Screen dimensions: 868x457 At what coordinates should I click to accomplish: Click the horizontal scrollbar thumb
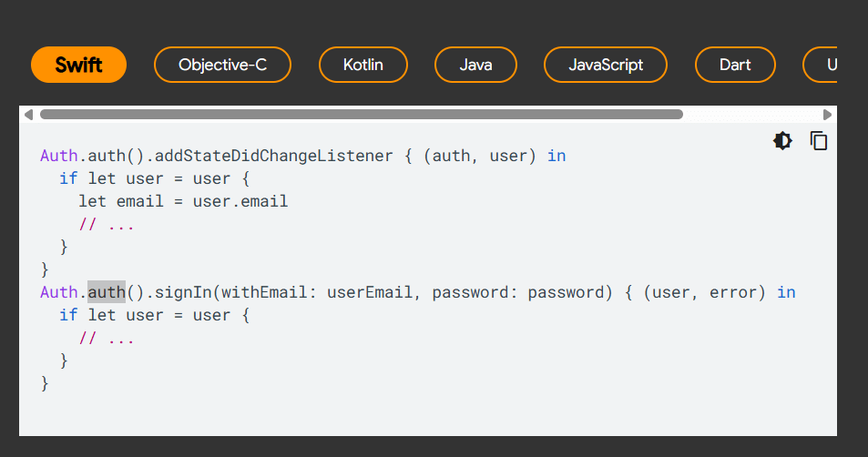(x=362, y=115)
